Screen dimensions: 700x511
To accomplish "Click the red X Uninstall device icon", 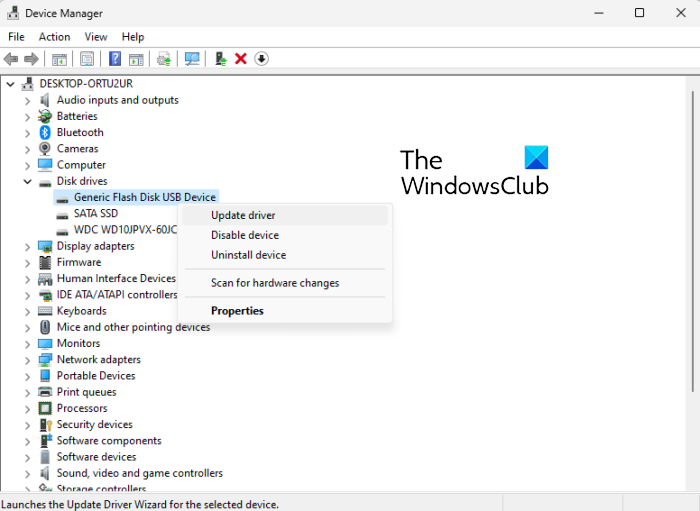I will [x=241, y=59].
